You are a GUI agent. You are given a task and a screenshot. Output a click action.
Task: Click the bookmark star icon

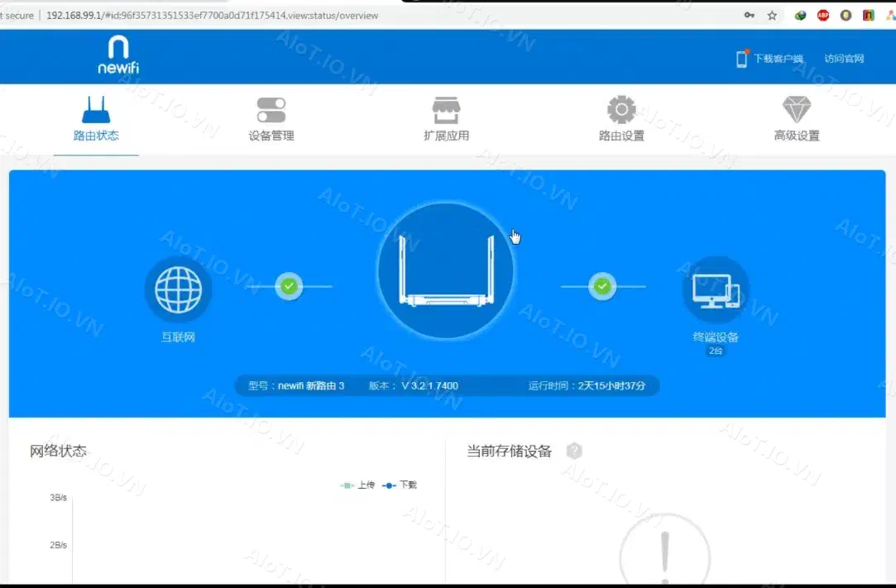(x=772, y=16)
